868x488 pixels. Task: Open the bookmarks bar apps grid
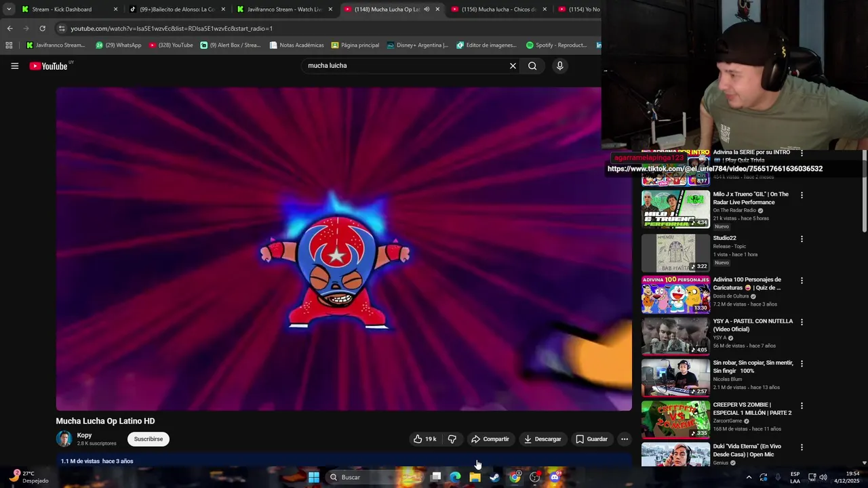(x=9, y=45)
